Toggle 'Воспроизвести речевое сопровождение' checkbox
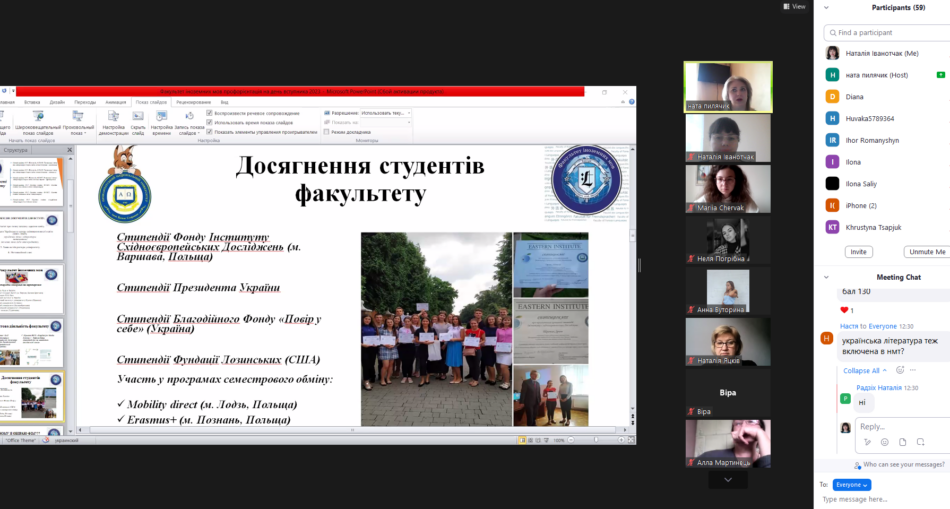The height and width of the screenshot is (509, 950). 209,113
